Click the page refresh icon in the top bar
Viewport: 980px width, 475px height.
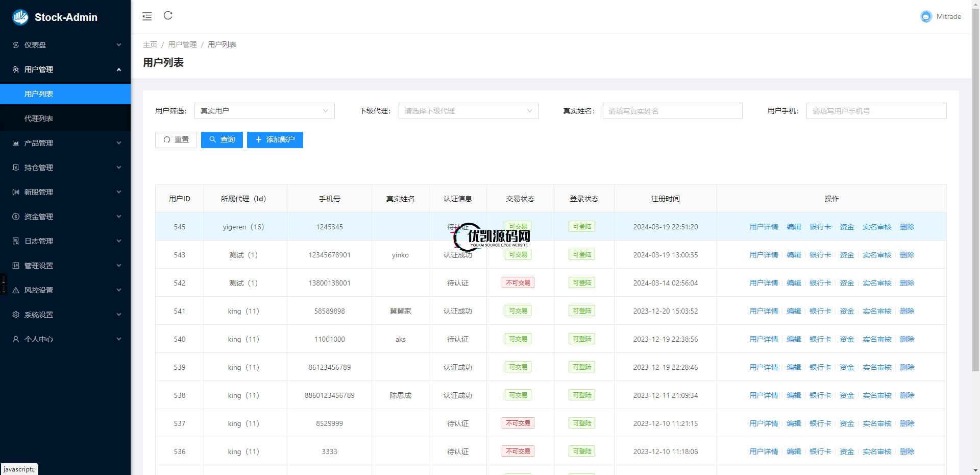pos(168,16)
